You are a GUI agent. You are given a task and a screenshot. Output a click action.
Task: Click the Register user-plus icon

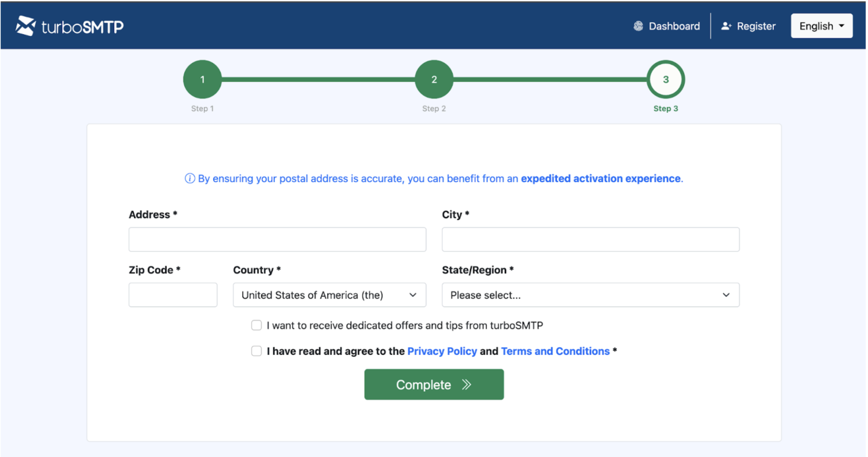pyautogui.click(x=726, y=26)
